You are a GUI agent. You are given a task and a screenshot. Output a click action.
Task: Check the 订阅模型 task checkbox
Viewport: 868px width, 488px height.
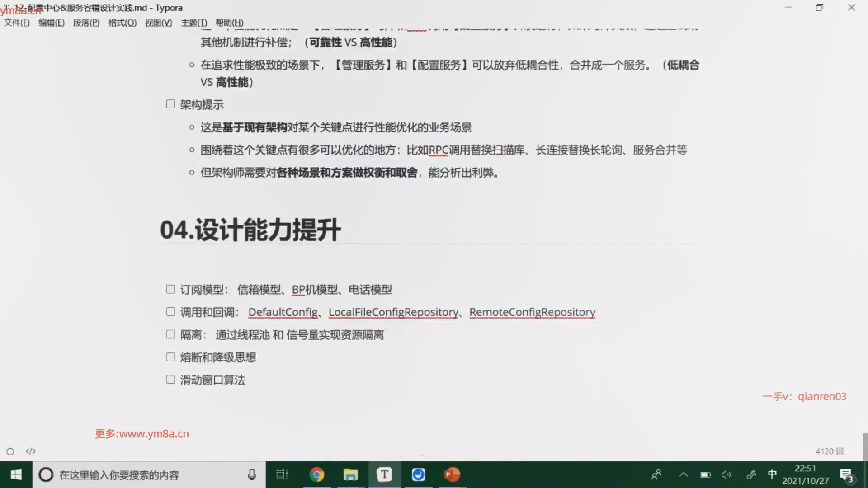tap(170, 289)
